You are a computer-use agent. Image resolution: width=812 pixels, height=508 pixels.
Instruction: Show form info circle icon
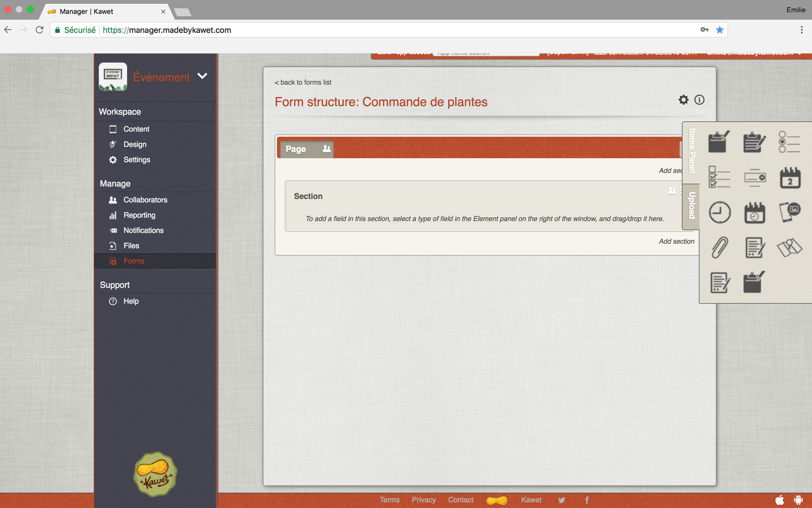699,100
